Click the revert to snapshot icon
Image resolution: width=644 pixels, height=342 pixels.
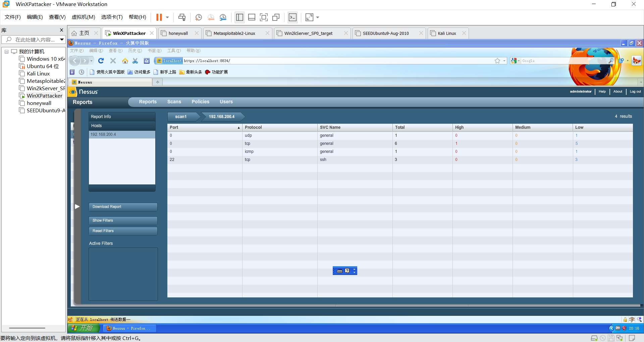pyautogui.click(x=211, y=17)
